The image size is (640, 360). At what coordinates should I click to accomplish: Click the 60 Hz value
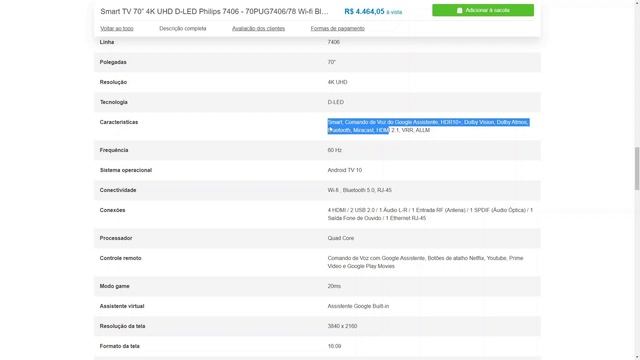(334, 150)
